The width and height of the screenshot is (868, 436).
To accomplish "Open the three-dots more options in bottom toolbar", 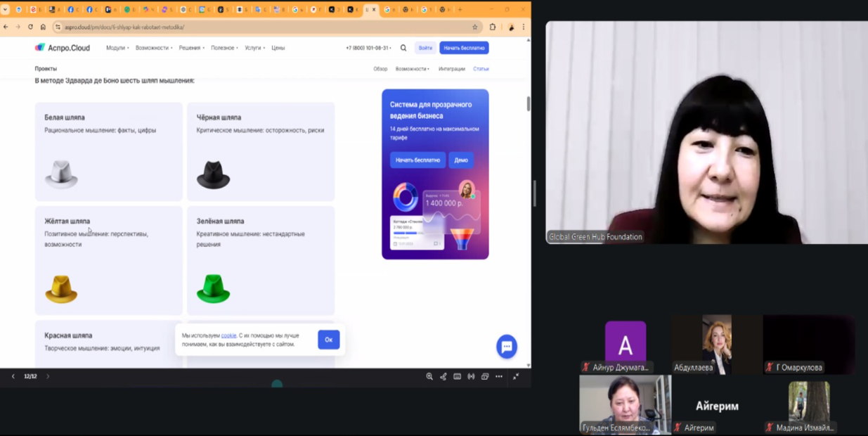I will pos(499,377).
